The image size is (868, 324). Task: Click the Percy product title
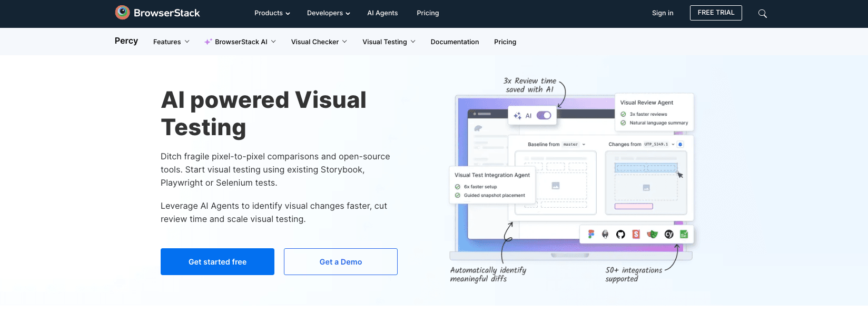click(x=126, y=41)
